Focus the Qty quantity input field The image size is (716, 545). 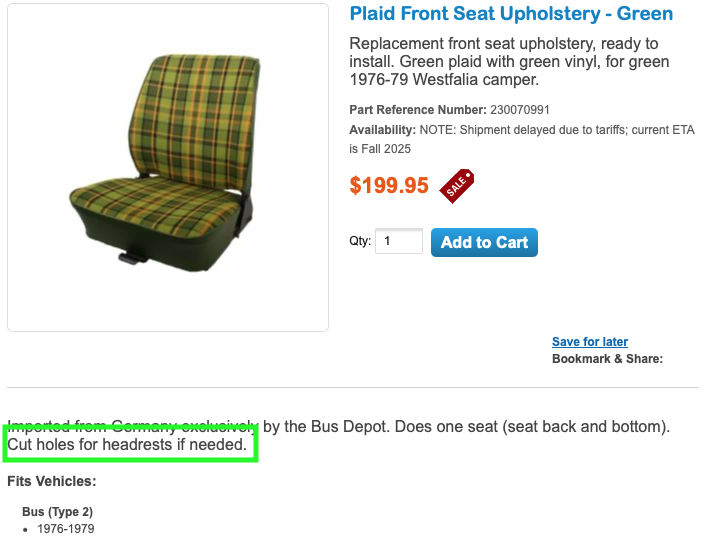click(x=399, y=241)
